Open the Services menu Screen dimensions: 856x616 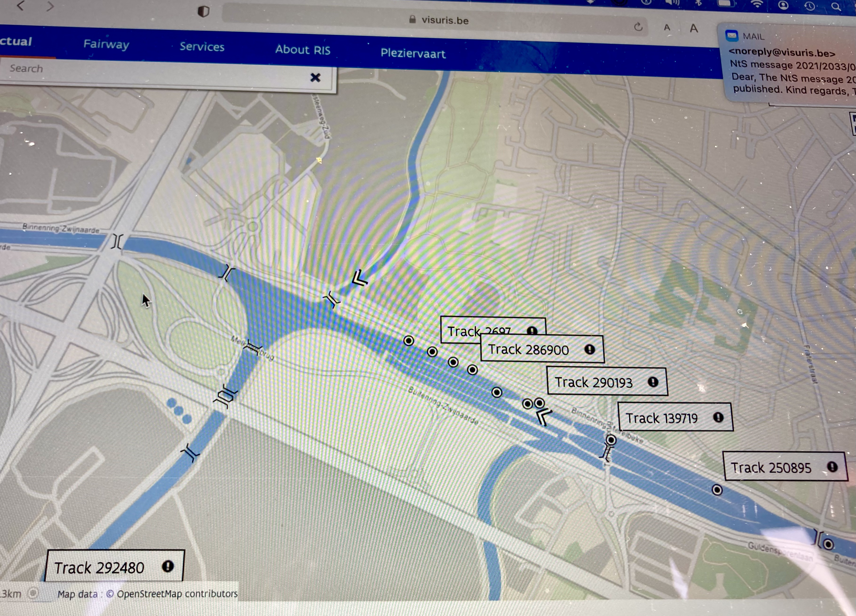(202, 47)
